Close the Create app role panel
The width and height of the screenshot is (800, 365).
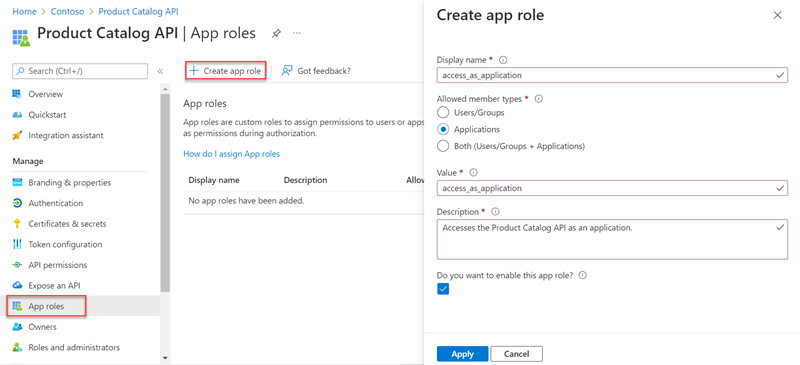coord(778,15)
